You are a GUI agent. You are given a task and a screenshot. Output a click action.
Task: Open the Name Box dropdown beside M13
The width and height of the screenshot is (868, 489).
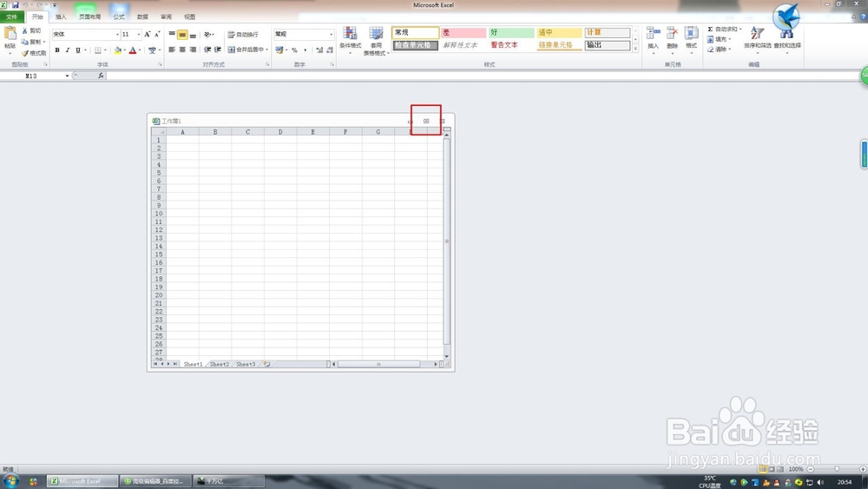point(67,76)
